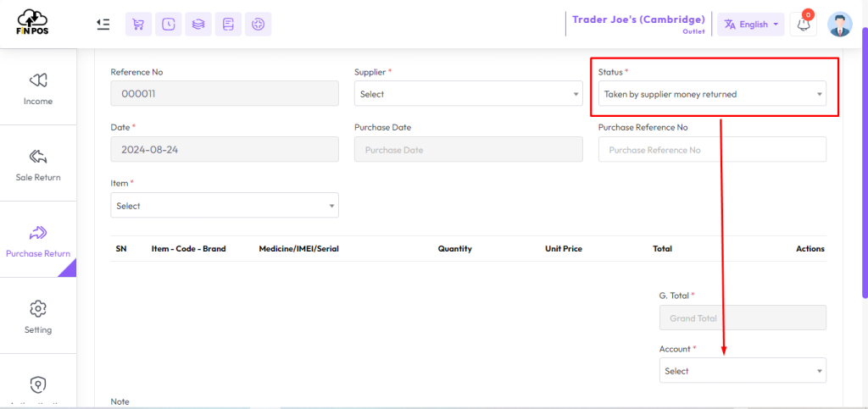
Task: Open the Setting menu item
Action: coord(38,316)
